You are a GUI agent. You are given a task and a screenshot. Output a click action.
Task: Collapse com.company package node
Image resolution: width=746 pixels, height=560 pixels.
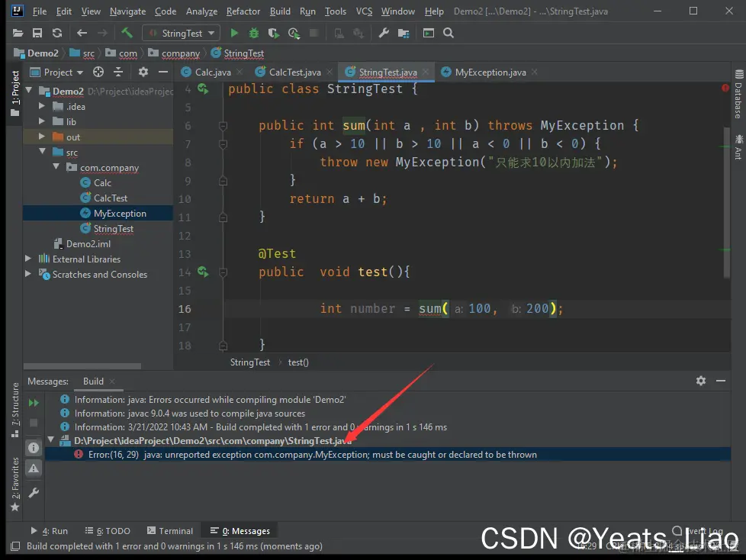56,166
